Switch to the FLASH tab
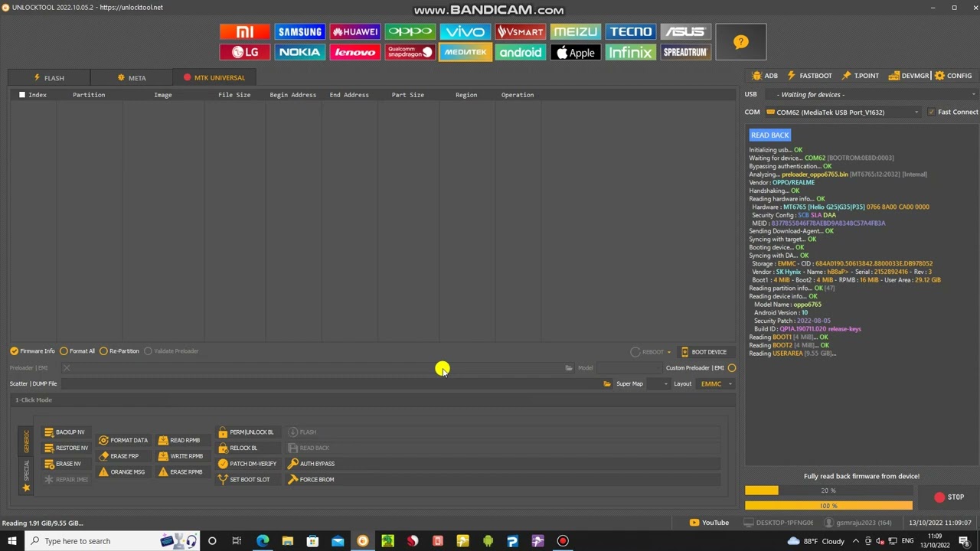 pos(49,78)
